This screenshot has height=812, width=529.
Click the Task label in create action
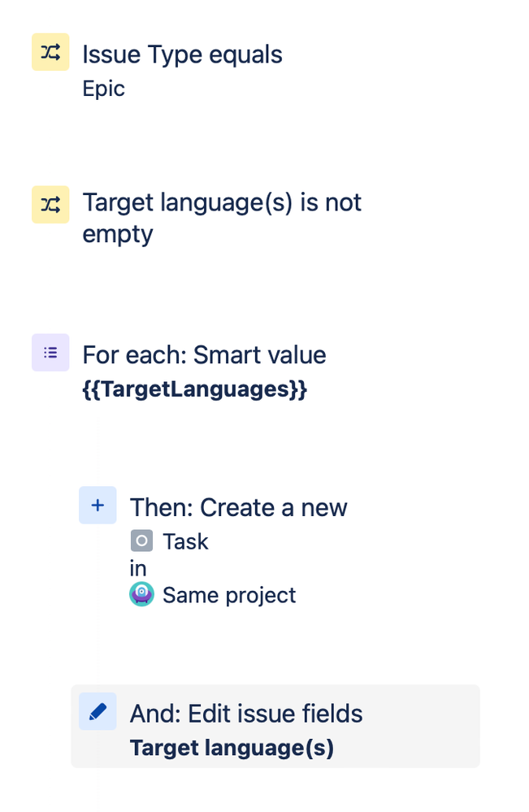[x=185, y=541]
